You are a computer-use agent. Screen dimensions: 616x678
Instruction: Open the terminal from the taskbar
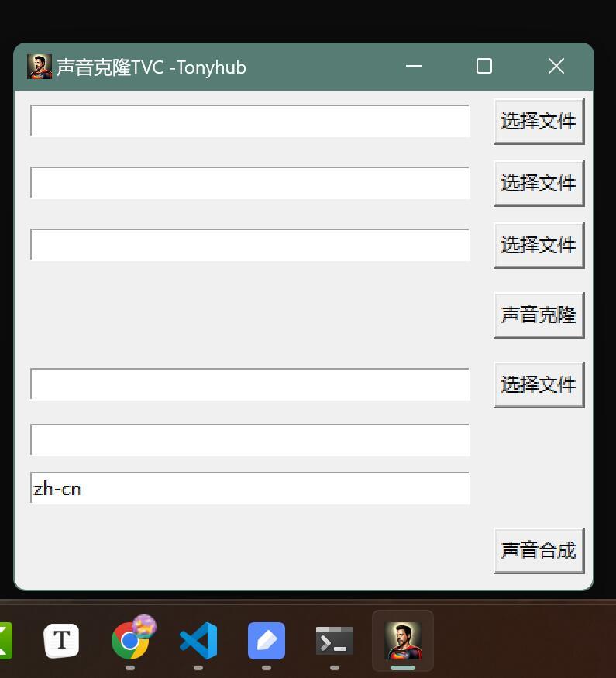click(x=335, y=640)
